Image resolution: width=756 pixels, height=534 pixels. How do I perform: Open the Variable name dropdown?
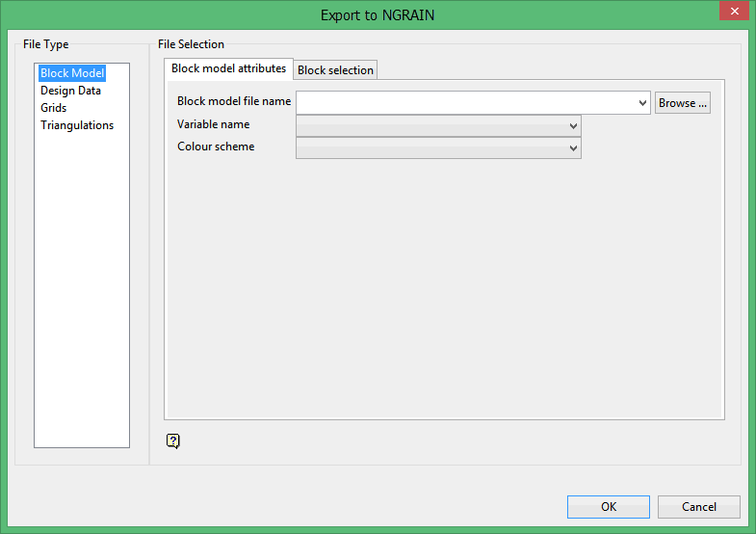coord(438,126)
